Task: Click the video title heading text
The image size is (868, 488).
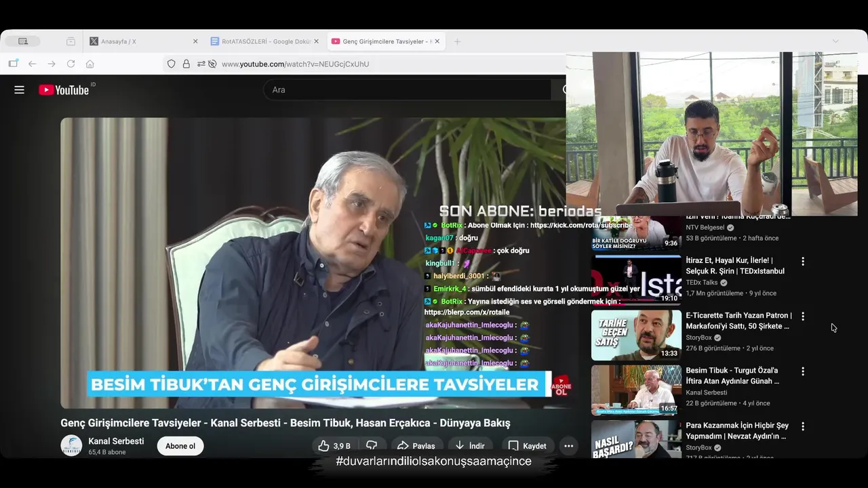Action: (x=285, y=423)
